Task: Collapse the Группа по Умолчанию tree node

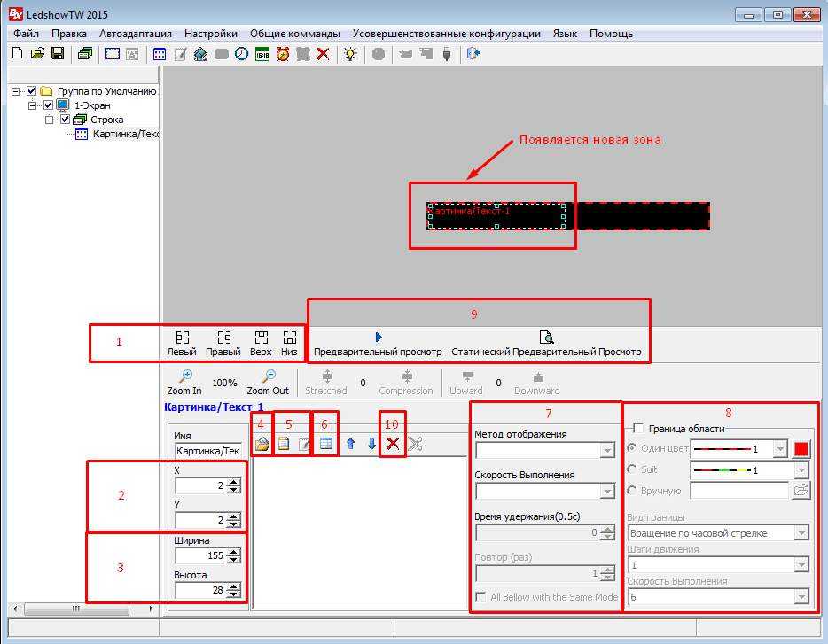Action: 16,91
